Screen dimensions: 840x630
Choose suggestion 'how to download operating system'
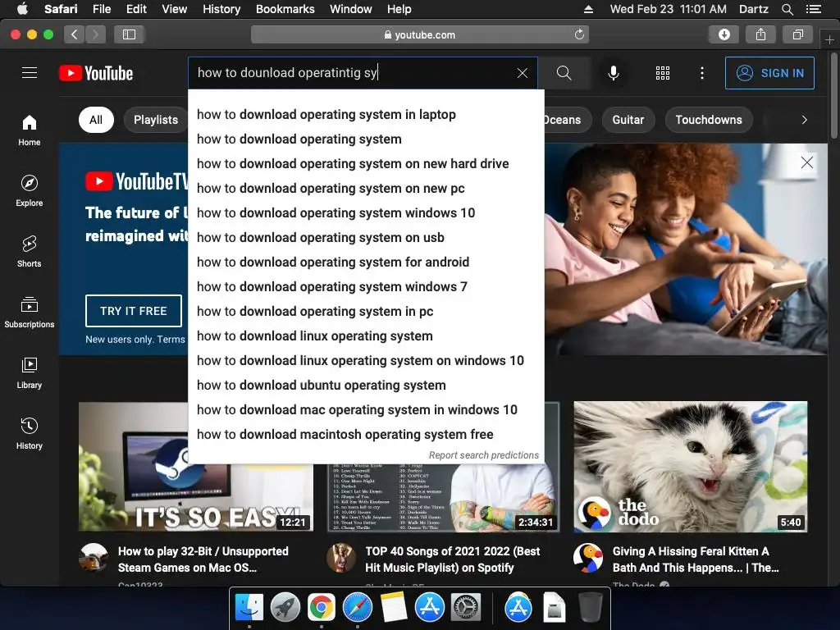[x=367, y=139]
